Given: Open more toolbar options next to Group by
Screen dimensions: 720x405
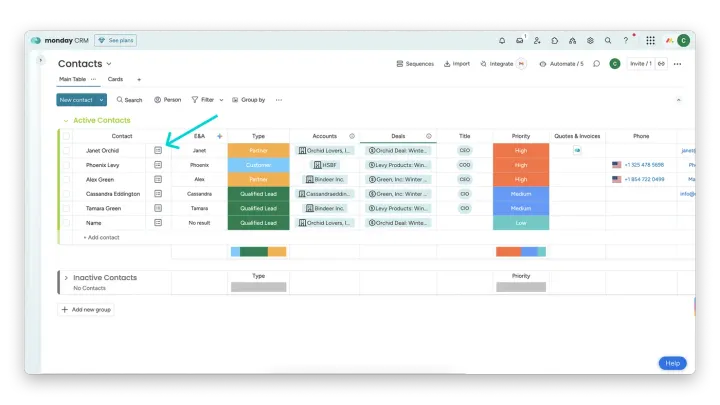Looking at the screenshot, I should [x=279, y=100].
